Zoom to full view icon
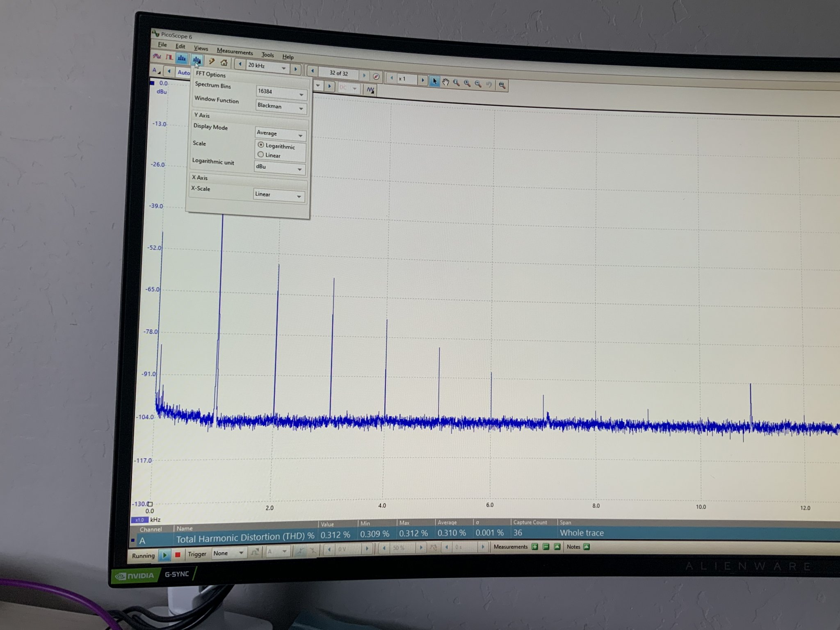Screen dimensions: 840x630 502,85
